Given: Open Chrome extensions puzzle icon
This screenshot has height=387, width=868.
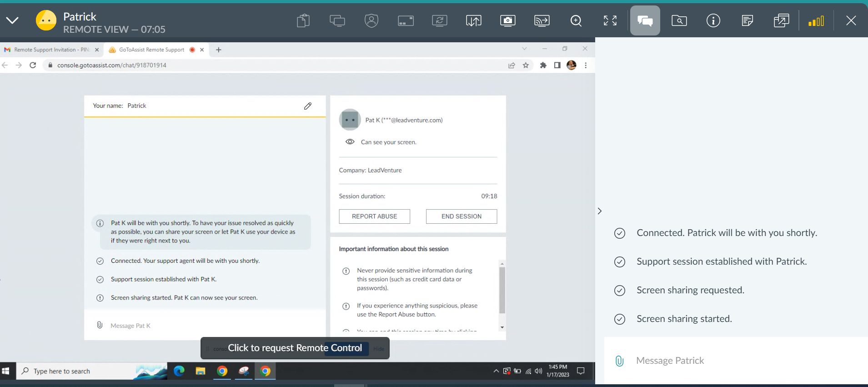Looking at the screenshot, I should tap(543, 65).
